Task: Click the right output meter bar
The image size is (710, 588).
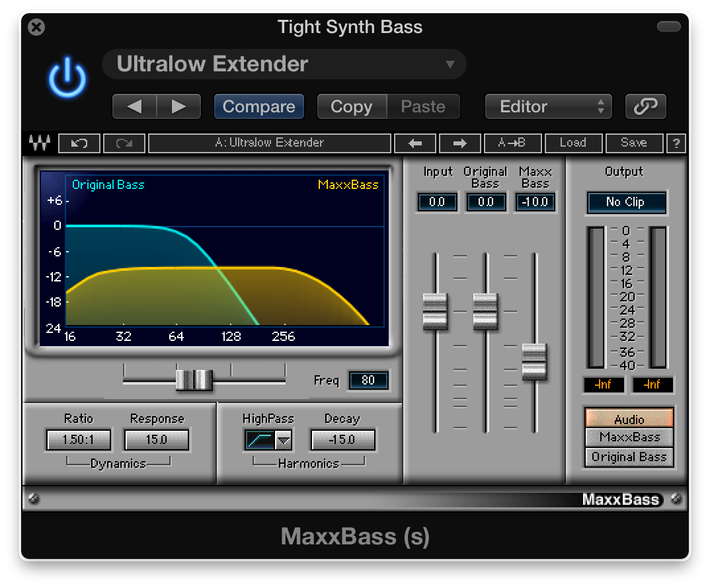Action: 658,297
